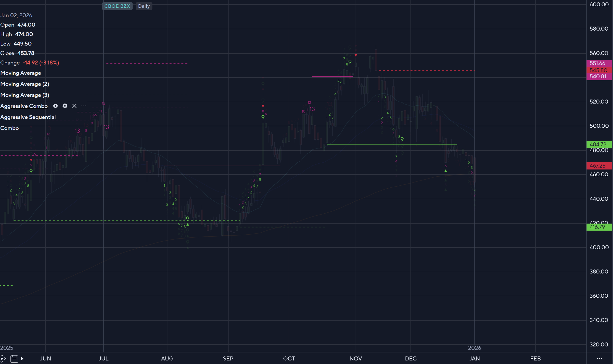Expand the Moving Average (2) legend entry
613x364 pixels.
tap(25, 84)
